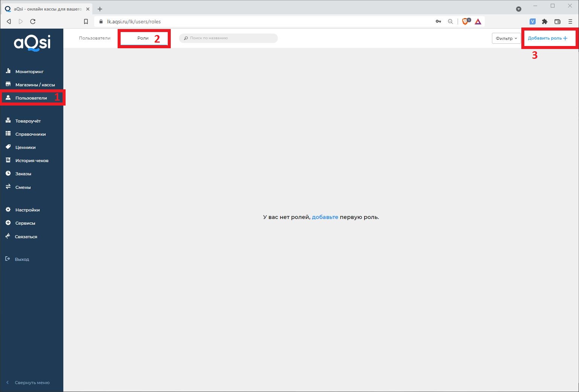Reload the page with refresh button

[x=33, y=21]
